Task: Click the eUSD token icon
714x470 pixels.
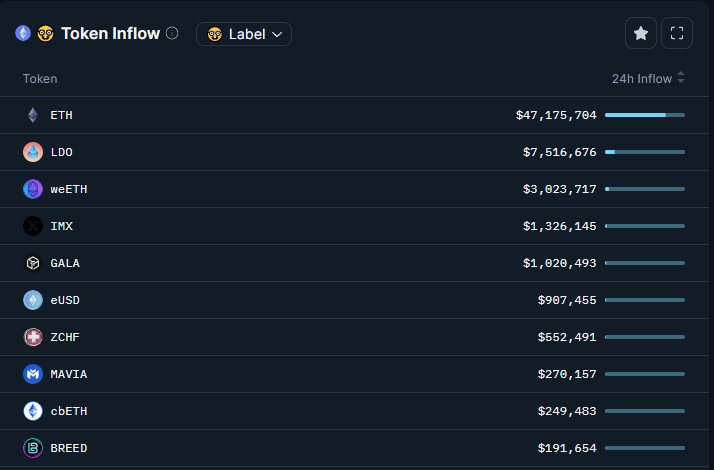Action: coord(33,300)
